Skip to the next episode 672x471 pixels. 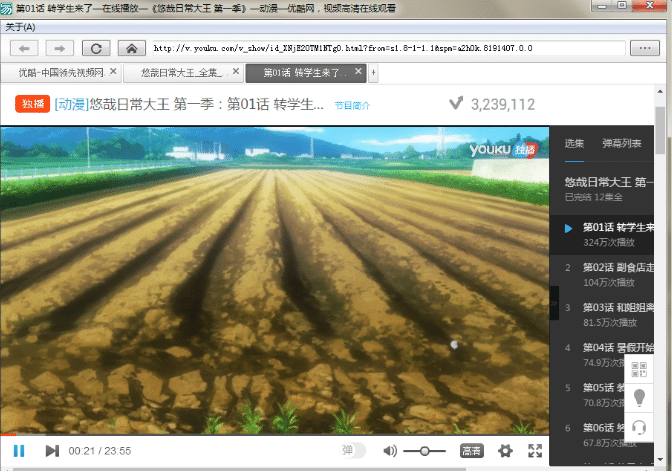coord(52,451)
